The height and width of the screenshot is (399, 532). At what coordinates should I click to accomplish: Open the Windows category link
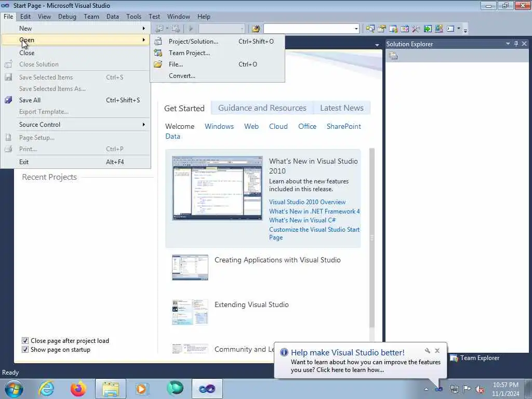219,126
